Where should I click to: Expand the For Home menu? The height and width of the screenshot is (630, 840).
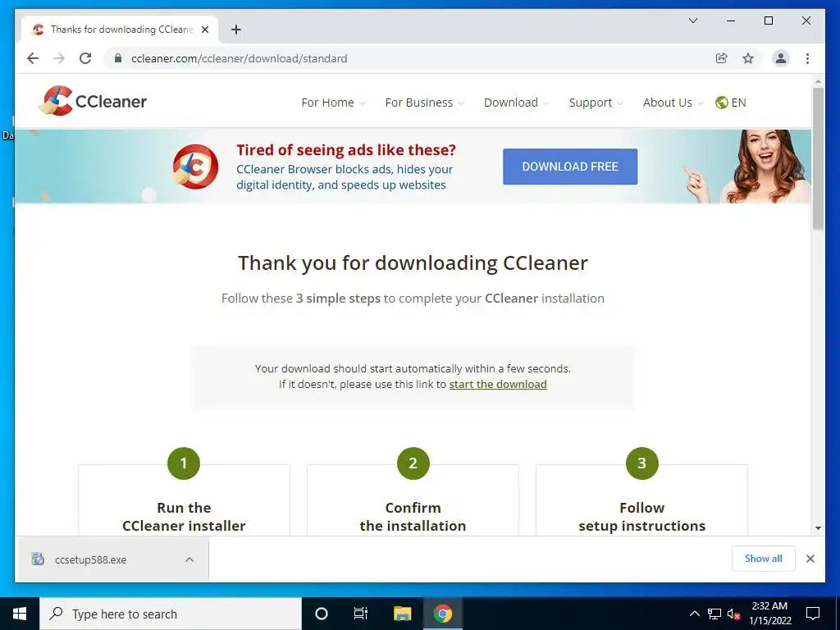click(333, 103)
